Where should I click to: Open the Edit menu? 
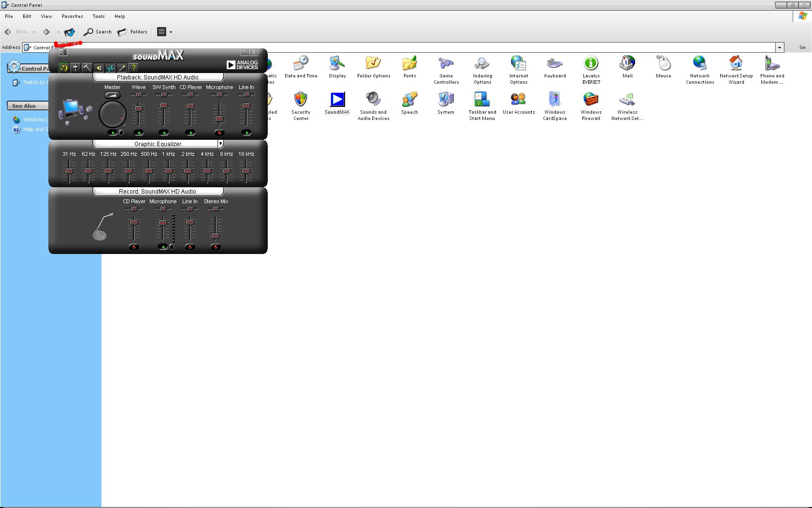pos(27,16)
